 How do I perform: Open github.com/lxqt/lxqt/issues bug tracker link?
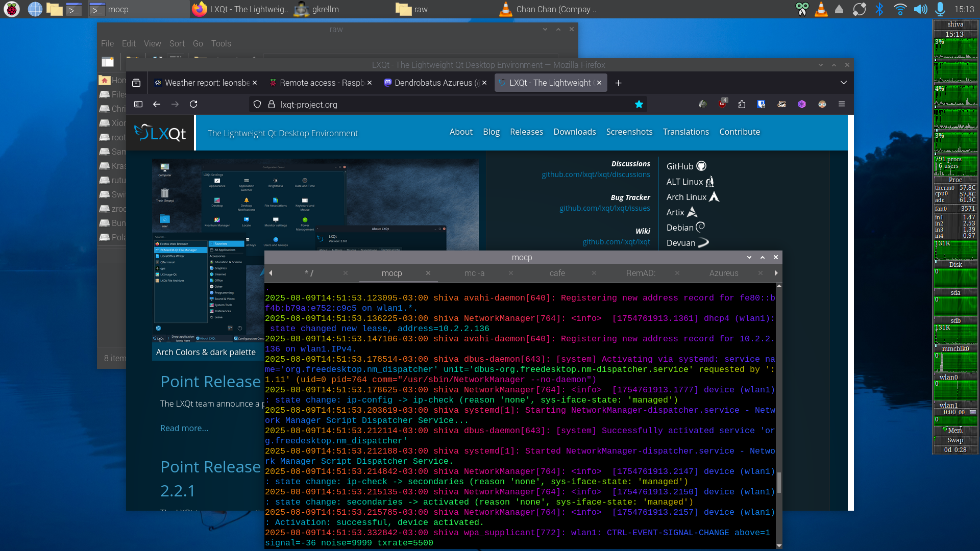click(605, 208)
